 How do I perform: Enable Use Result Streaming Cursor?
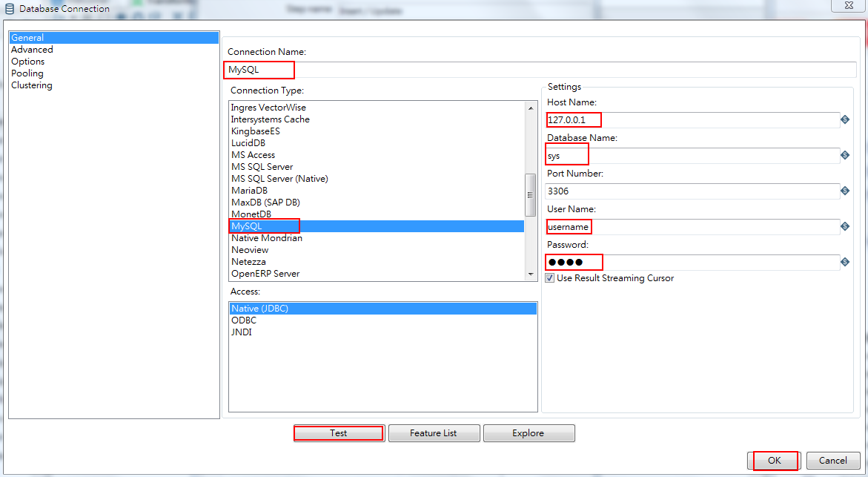pyautogui.click(x=549, y=278)
